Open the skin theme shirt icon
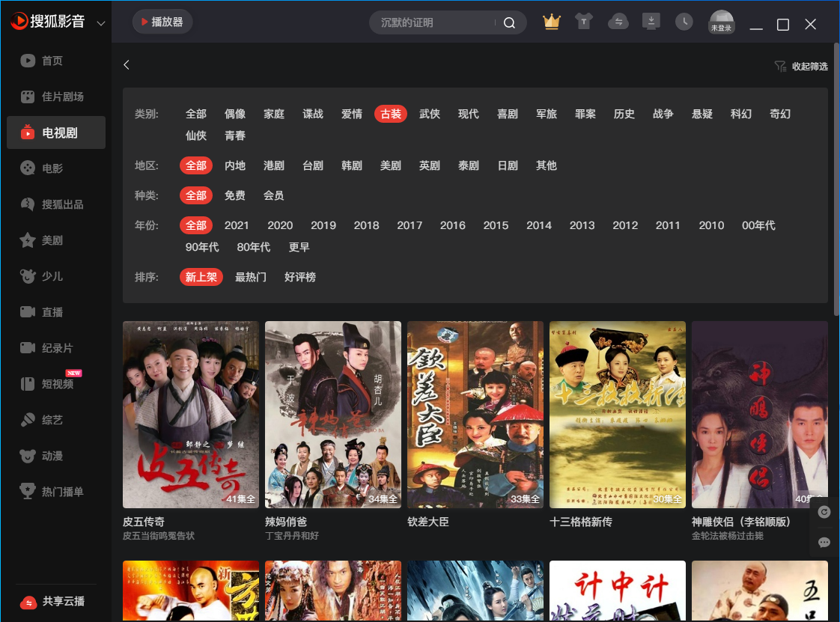This screenshot has width=840, height=622. [584, 22]
